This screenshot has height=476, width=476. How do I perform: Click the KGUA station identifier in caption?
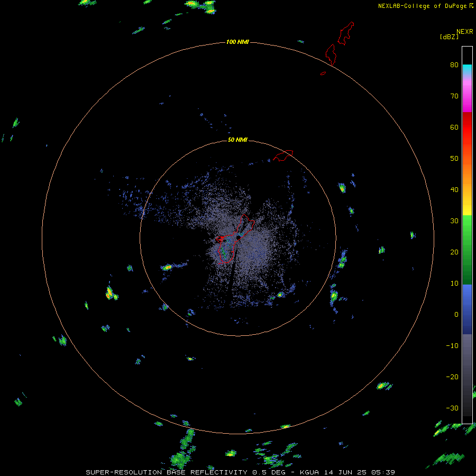coord(309,472)
